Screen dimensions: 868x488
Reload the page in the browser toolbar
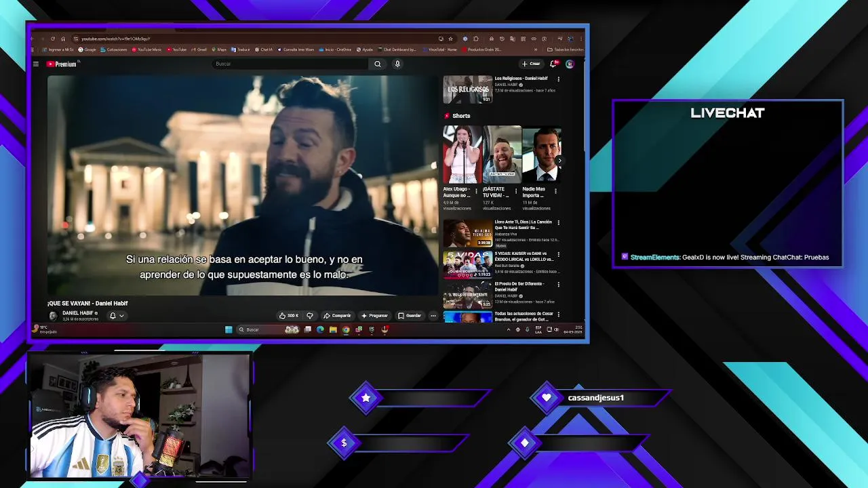pos(53,39)
